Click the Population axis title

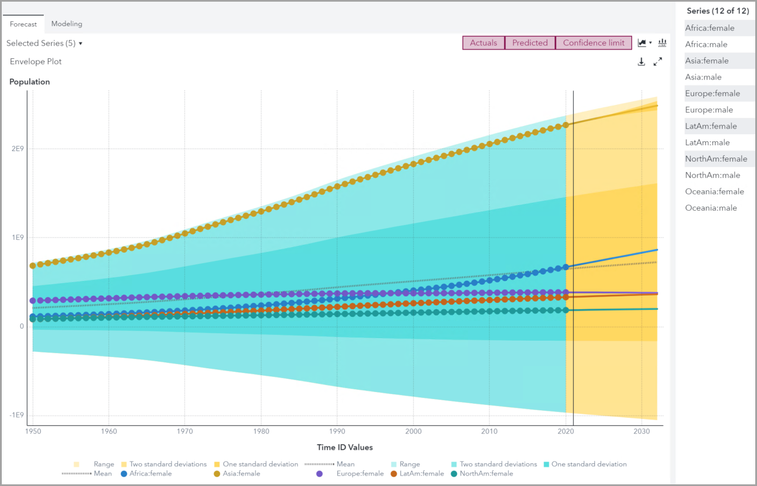pos(29,82)
